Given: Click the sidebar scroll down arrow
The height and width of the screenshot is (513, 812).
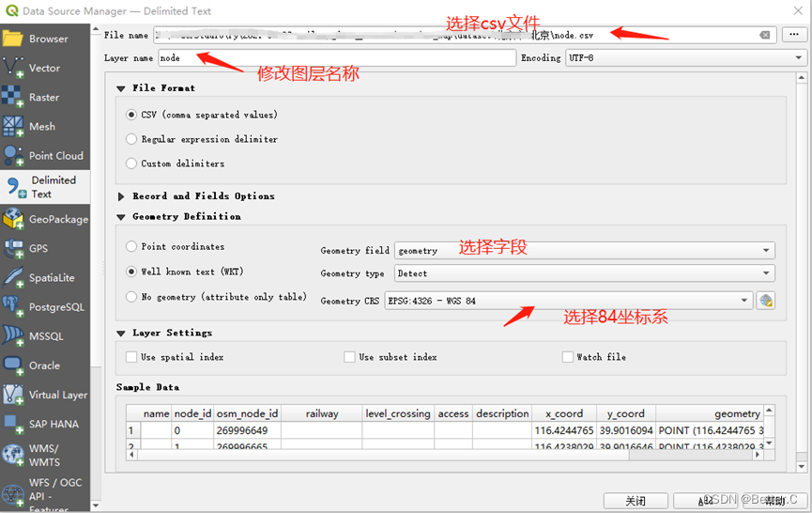Looking at the screenshot, I should click(96, 505).
